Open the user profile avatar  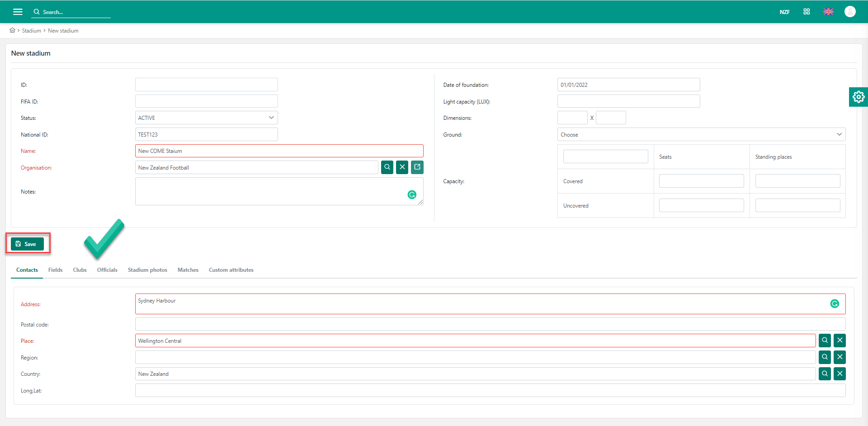pos(850,12)
